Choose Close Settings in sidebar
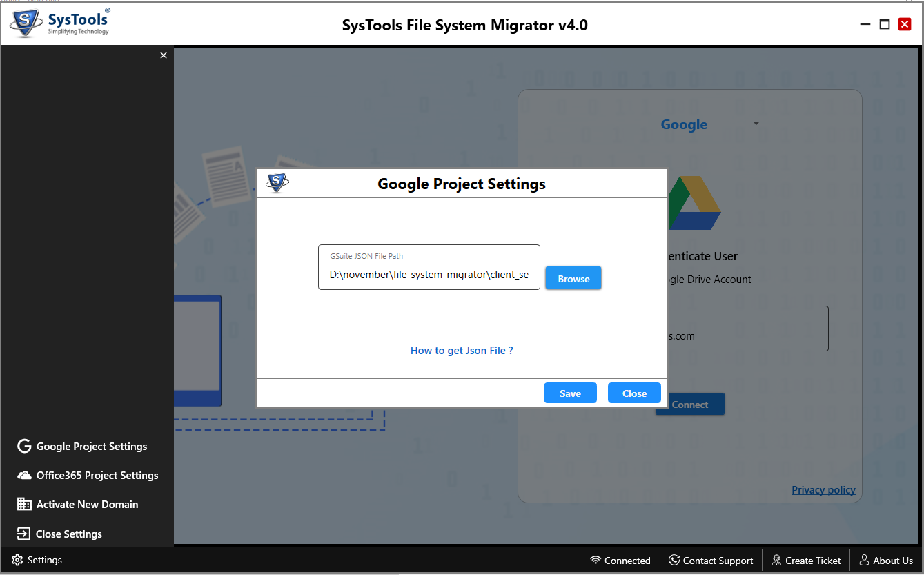 point(88,534)
